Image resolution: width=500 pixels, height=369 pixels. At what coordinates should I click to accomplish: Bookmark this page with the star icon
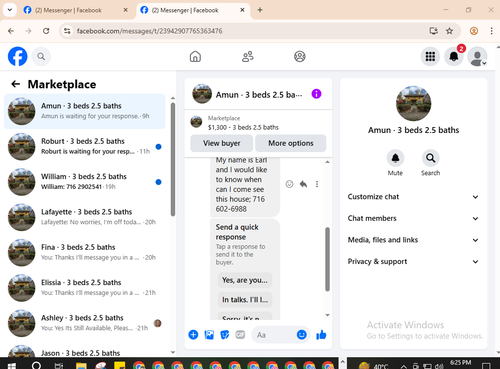(450, 31)
